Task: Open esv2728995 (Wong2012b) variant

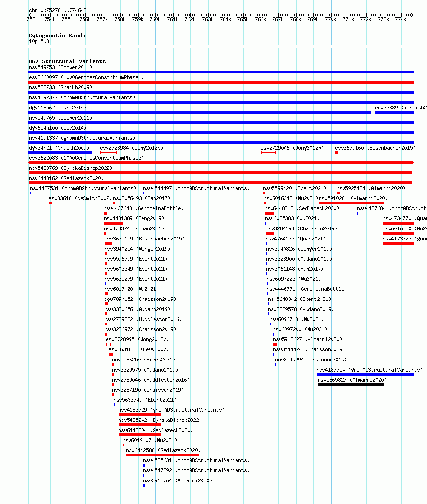Action: coord(137,339)
